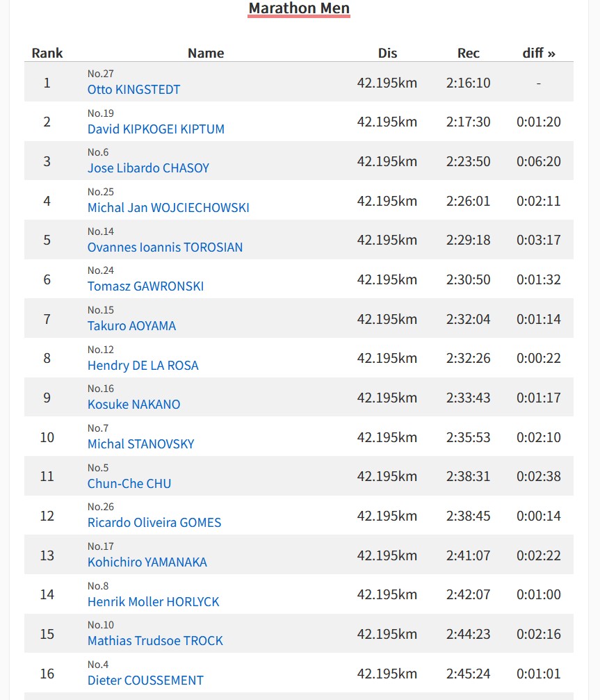Click the Rec column header
The image size is (600, 700).
tap(468, 53)
